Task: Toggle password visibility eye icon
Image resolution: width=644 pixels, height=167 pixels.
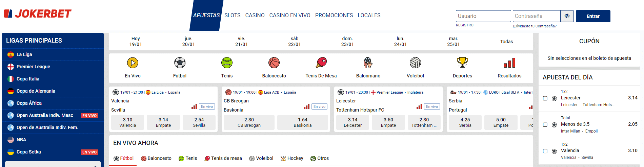Action: tap(567, 16)
